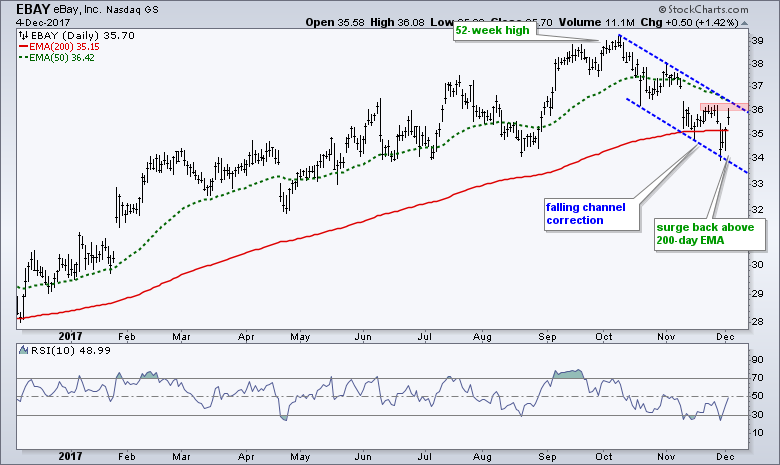
Task: Click the small triangle after Chg value
Action: pyautogui.click(x=745, y=23)
